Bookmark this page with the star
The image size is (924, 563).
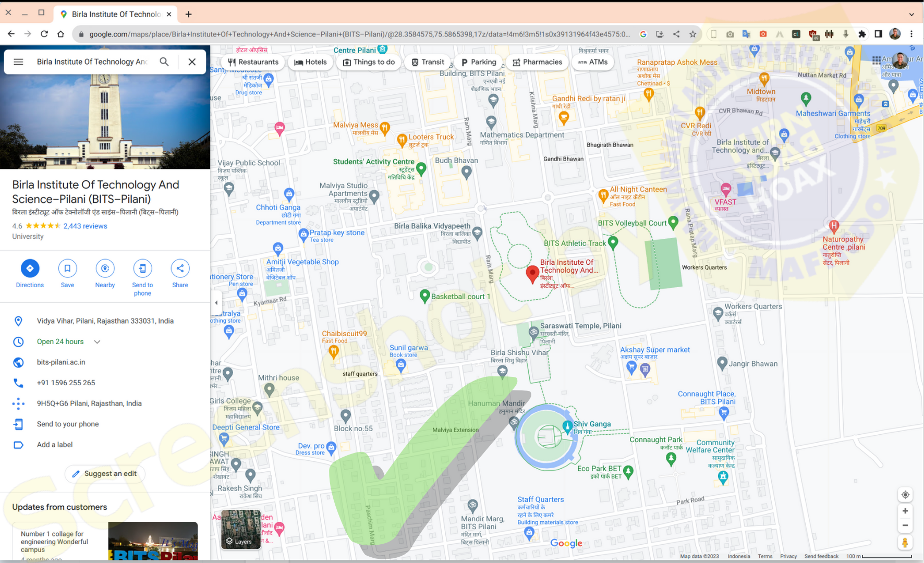(692, 34)
